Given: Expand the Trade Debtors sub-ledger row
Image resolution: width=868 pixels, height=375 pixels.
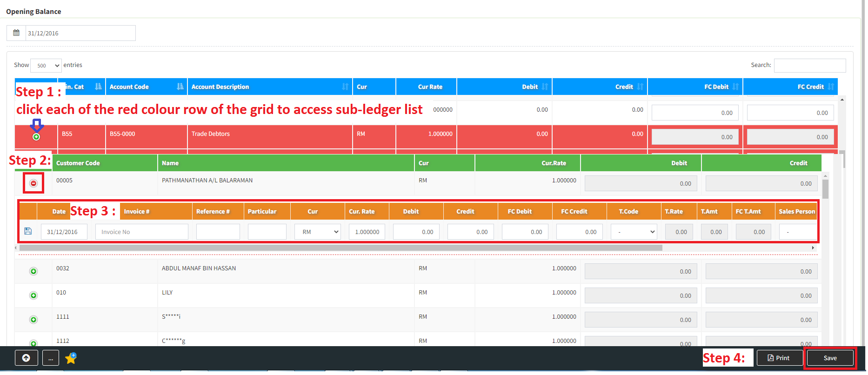Looking at the screenshot, I should (x=36, y=137).
